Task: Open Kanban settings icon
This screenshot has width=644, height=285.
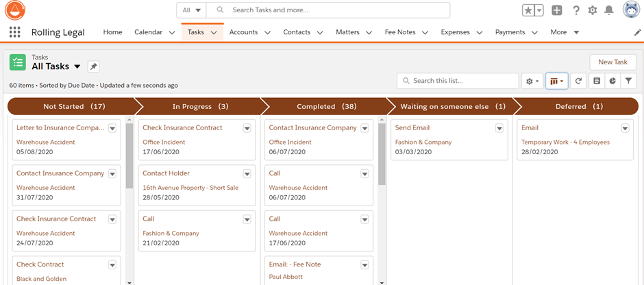Action: 597,82
